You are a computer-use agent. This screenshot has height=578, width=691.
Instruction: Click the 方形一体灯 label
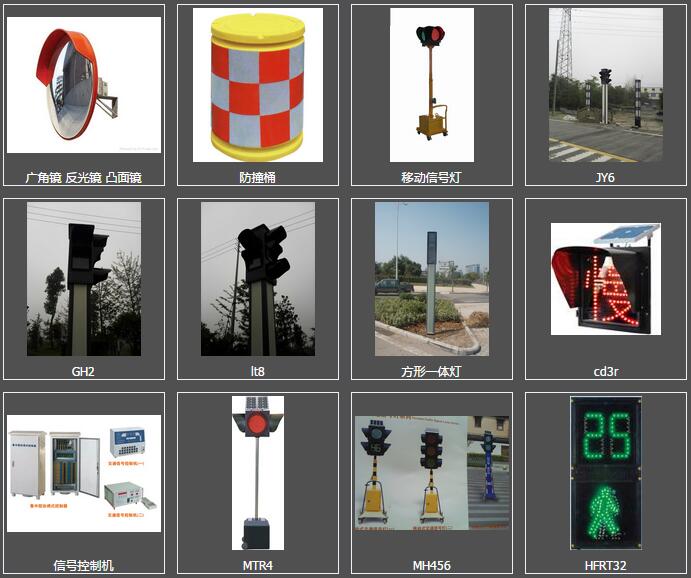point(431,371)
